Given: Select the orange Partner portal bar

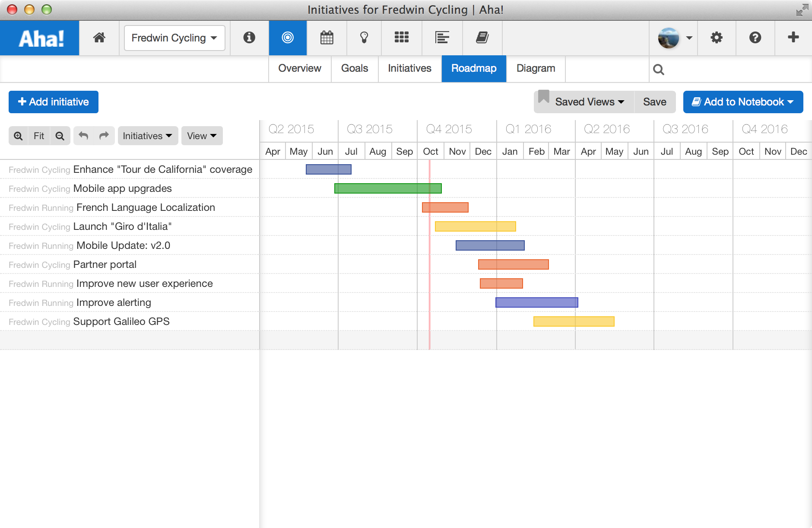Looking at the screenshot, I should click(514, 264).
